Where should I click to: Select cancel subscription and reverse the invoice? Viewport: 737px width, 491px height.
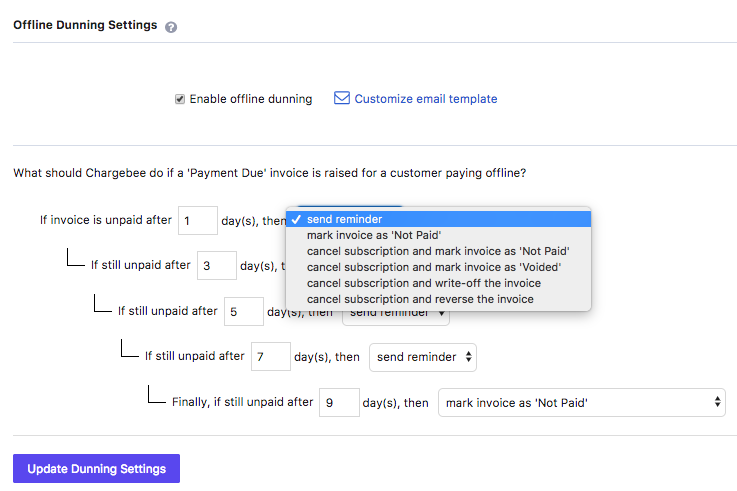[420, 299]
